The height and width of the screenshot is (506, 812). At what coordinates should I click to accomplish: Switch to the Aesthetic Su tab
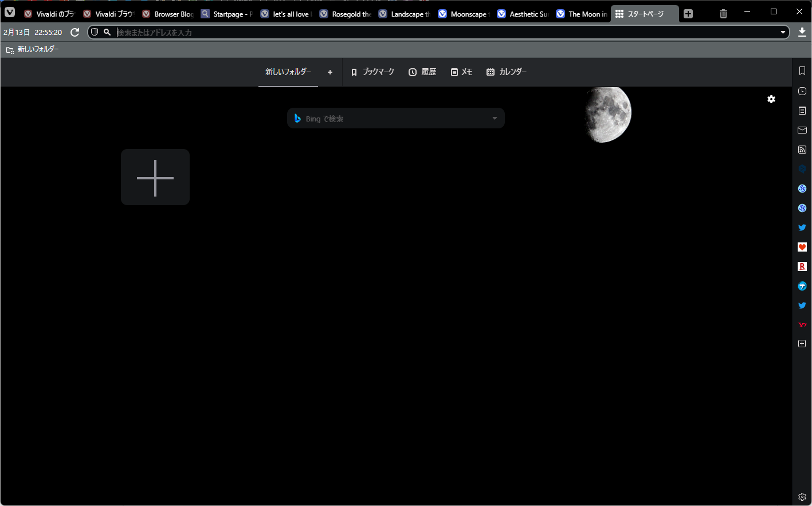pyautogui.click(x=523, y=14)
